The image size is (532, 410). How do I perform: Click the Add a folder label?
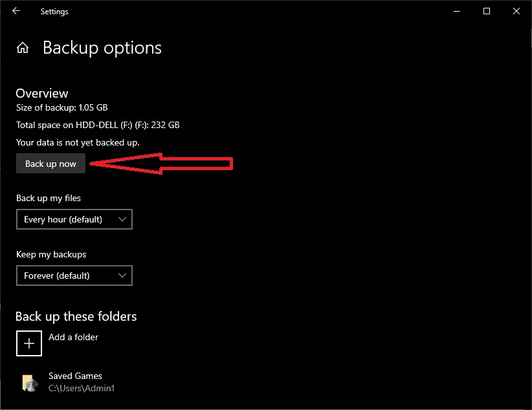tap(73, 337)
